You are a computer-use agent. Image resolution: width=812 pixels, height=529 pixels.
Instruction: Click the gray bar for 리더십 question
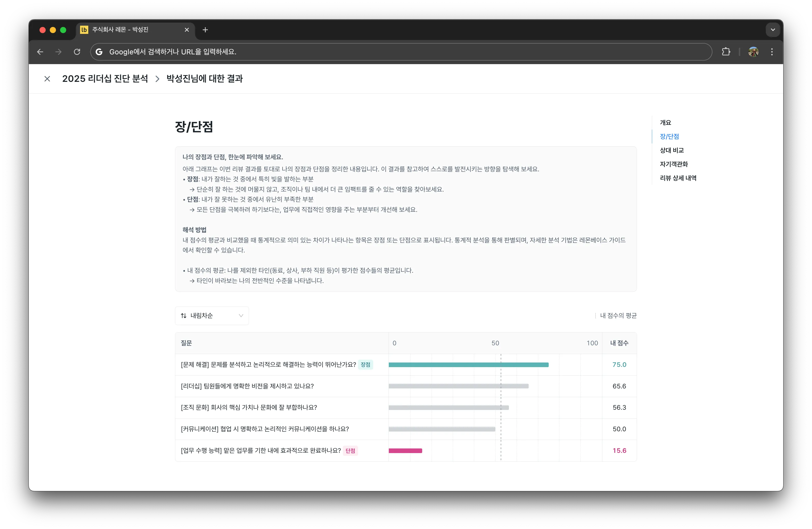coord(459,386)
